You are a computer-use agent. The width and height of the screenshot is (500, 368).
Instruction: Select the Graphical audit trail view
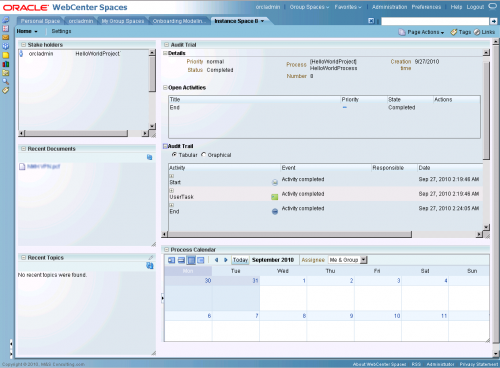coord(204,155)
